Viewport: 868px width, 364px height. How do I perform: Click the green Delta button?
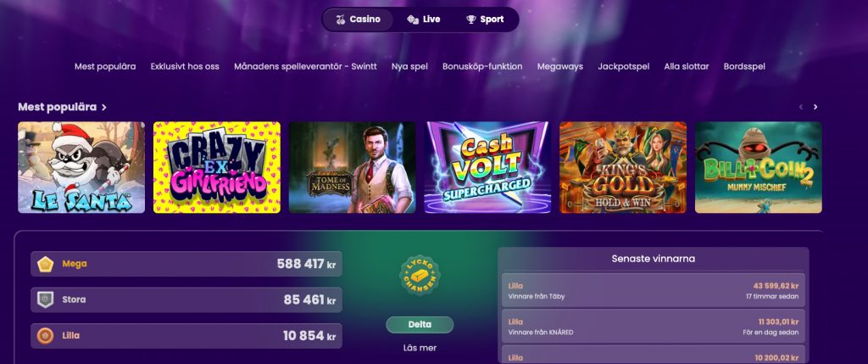(420, 325)
